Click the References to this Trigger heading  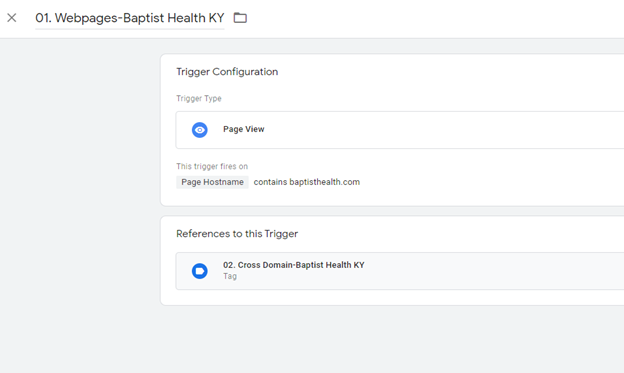click(x=237, y=234)
